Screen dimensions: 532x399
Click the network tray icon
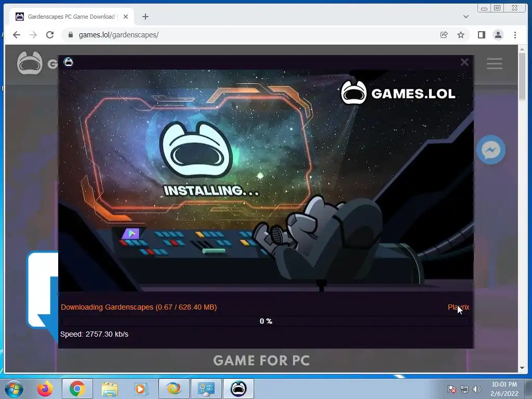pyautogui.click(x=464, y=389)
